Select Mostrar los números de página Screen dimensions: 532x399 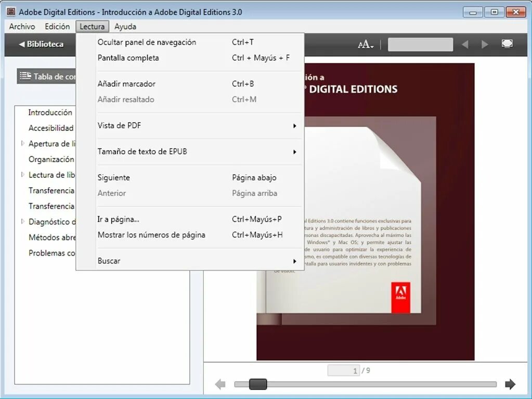[190, 235]
